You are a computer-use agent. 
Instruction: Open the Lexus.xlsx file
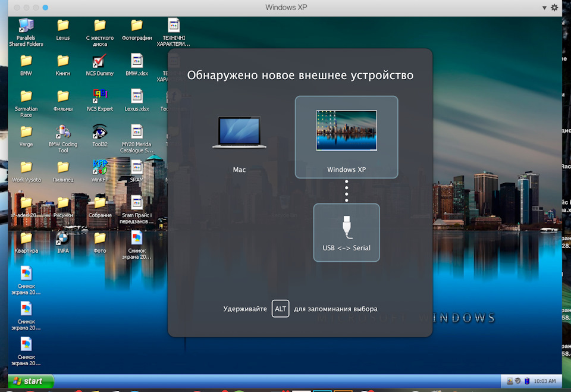137,100
